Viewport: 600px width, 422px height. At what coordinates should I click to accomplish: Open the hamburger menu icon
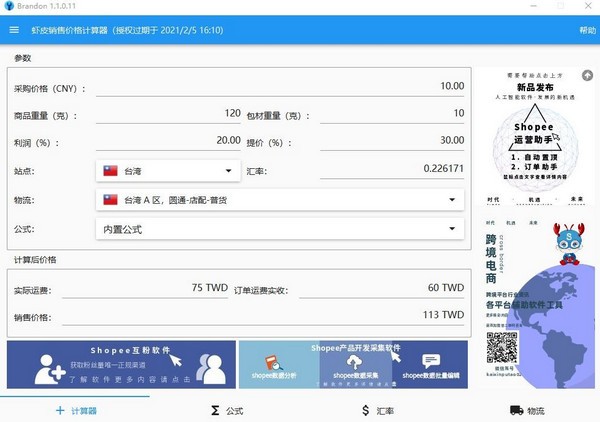[14, 30]
